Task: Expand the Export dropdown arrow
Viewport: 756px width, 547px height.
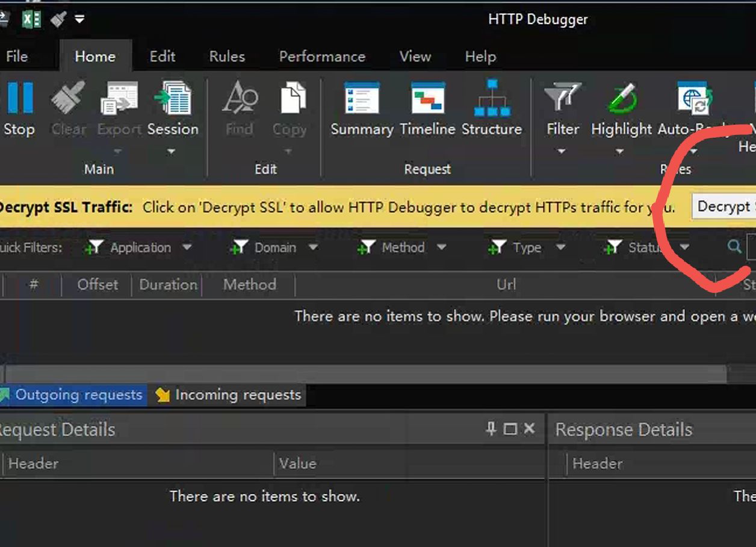Action: pyautogui.click(x=119, y=151)
